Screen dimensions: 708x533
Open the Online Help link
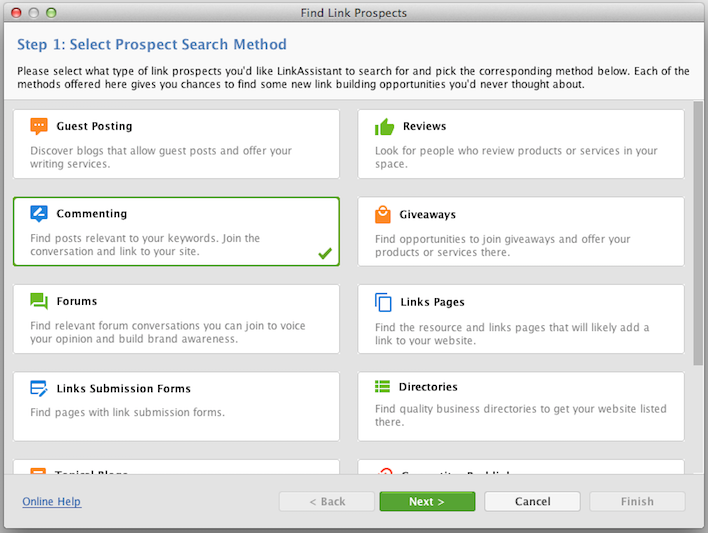click(51, 501)
